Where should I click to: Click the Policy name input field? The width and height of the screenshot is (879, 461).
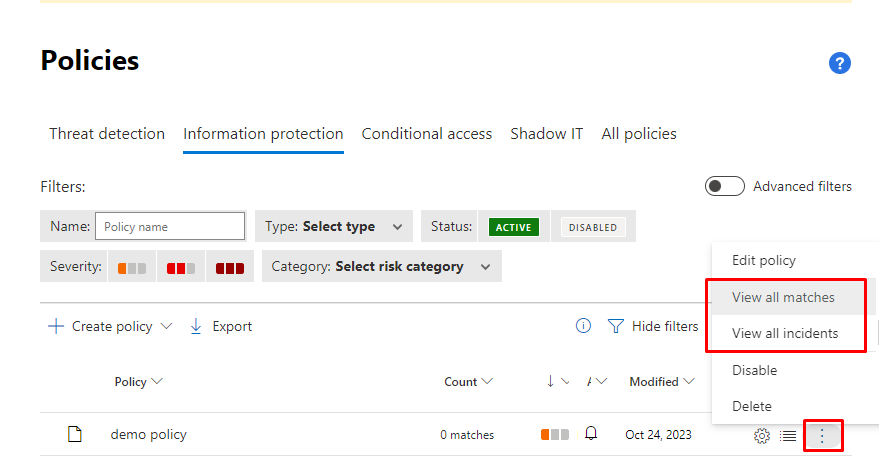[x=170, y=227]
